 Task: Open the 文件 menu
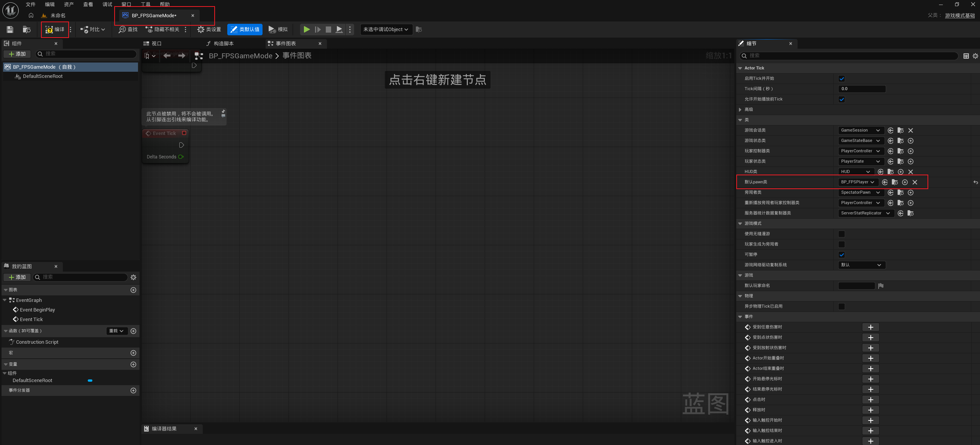tap(31, 4)
